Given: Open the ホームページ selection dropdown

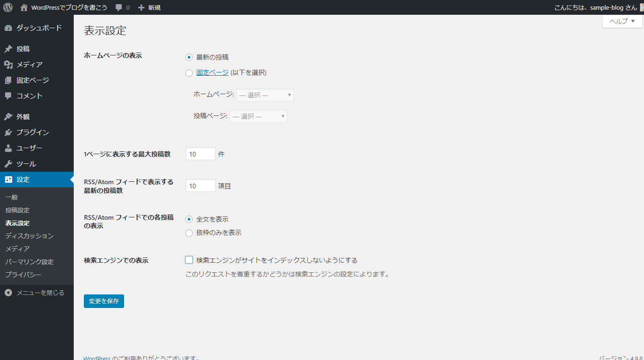Looking at the screenshot, I should pyautogui.click(x=265, y=95).
